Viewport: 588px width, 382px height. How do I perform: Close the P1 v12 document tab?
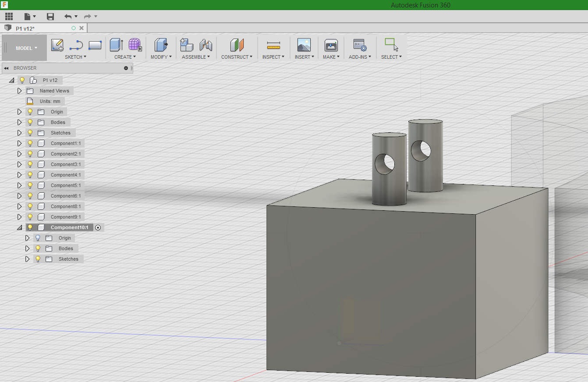(x=81, y=28)
